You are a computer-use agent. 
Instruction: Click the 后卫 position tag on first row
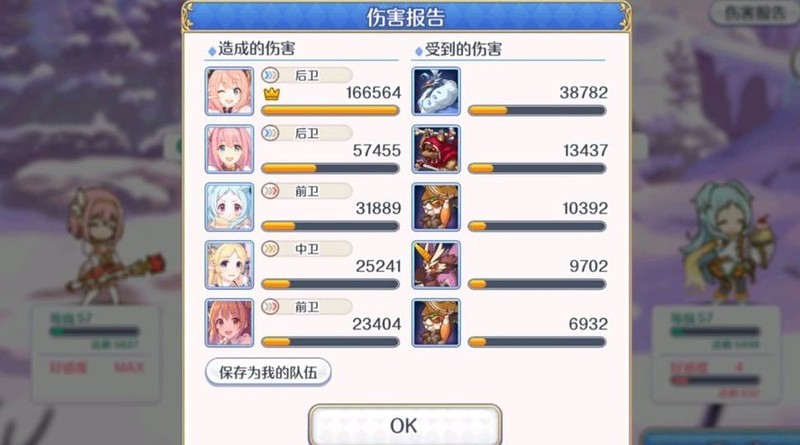click(307, 76)
